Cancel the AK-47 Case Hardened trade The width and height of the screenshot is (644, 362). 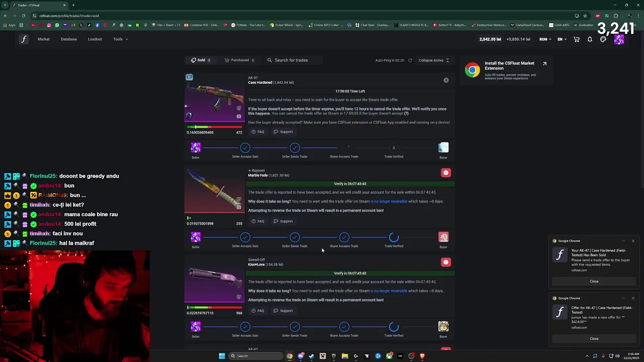[446, 80]
